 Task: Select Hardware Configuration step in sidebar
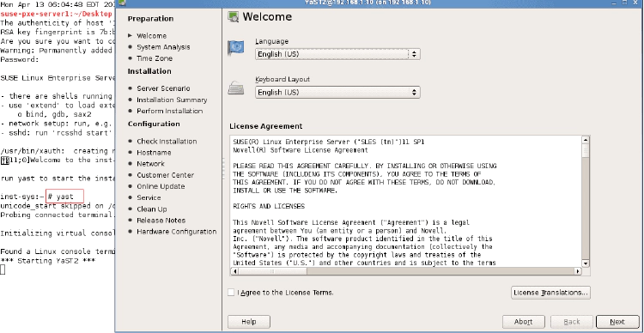[177, 232]
